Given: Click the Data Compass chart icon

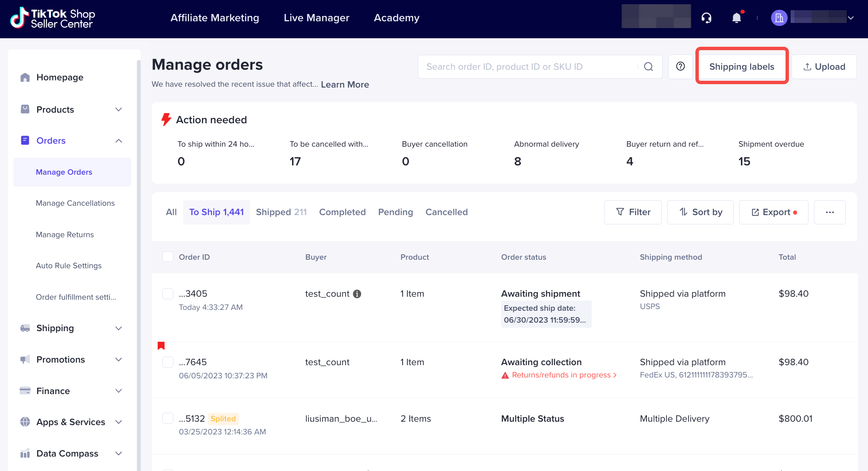Looking at the screenshot, I should point(25,453).
